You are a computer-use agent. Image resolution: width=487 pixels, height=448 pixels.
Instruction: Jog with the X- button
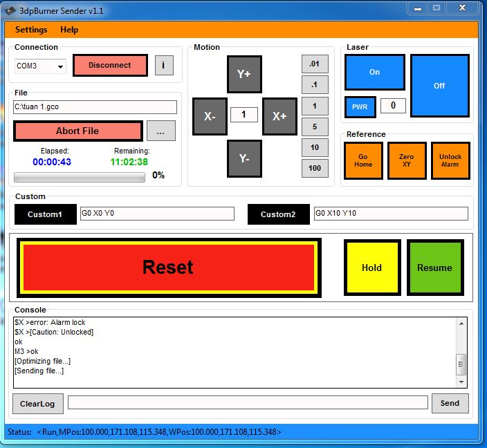tap(210, 116)
